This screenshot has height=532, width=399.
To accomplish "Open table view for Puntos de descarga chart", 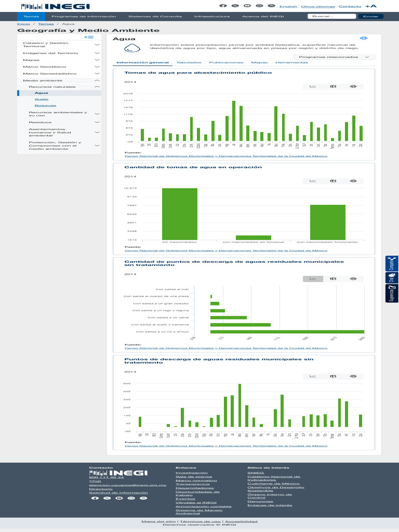I will [x=333, y=376].
